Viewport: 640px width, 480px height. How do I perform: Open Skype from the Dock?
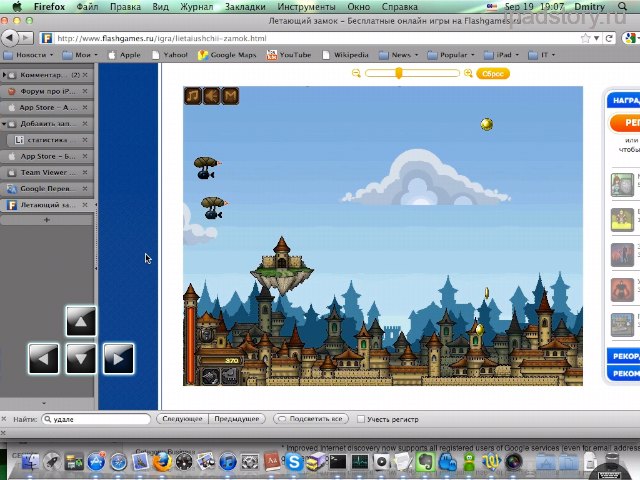coord(294,462)
